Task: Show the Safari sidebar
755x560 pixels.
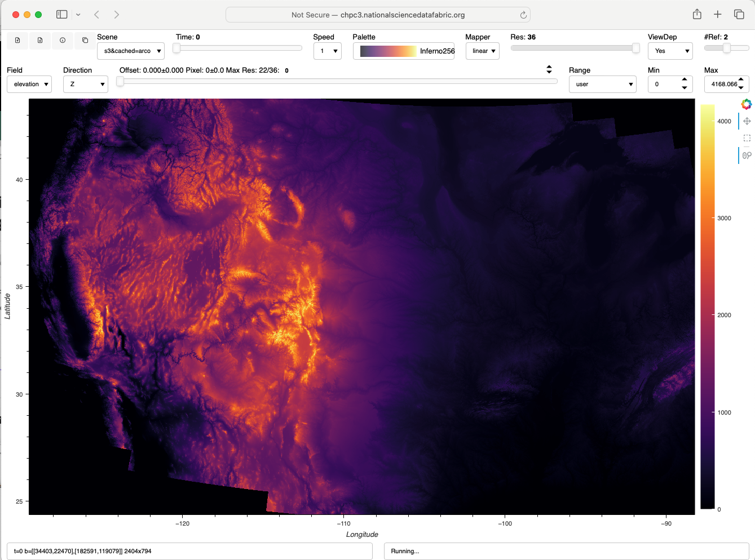Action: (62, 15)
